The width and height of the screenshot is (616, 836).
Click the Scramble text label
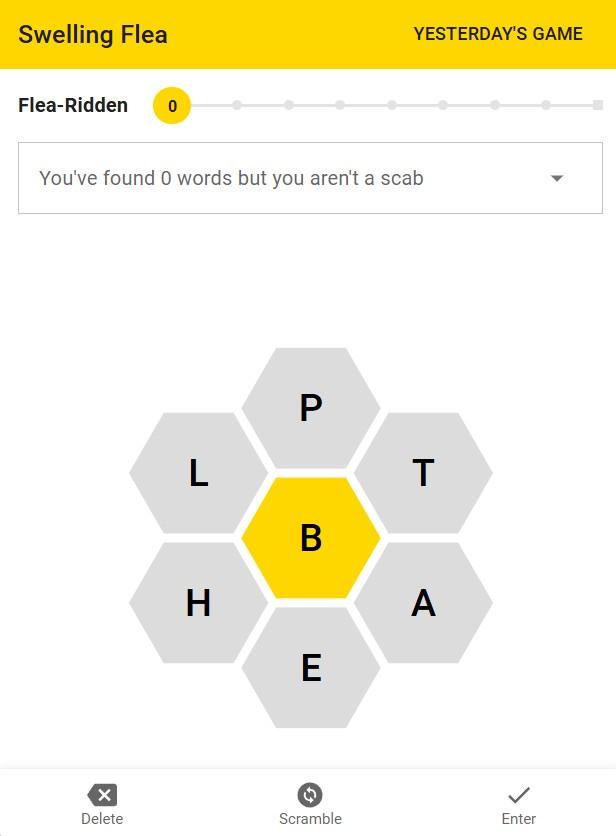tap(310, 819)
